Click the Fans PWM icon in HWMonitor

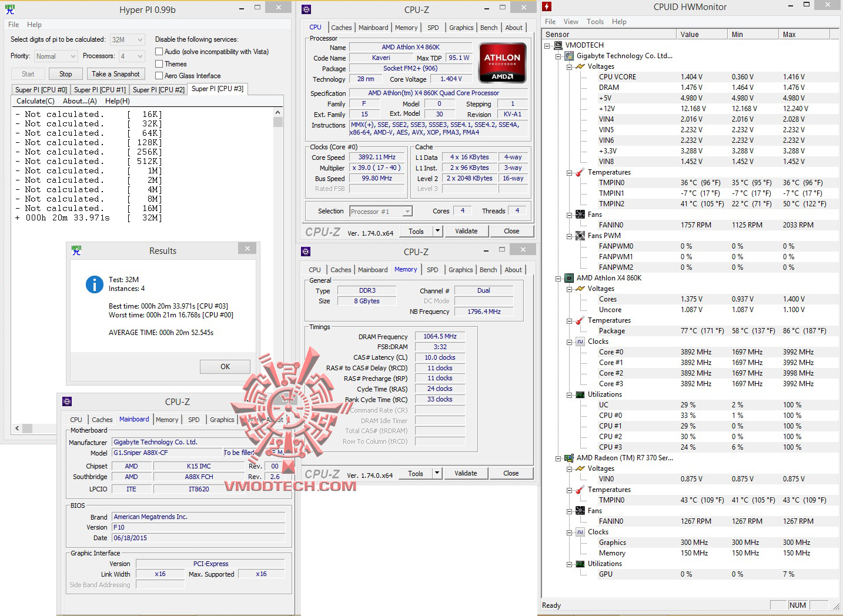coord(580,236)
